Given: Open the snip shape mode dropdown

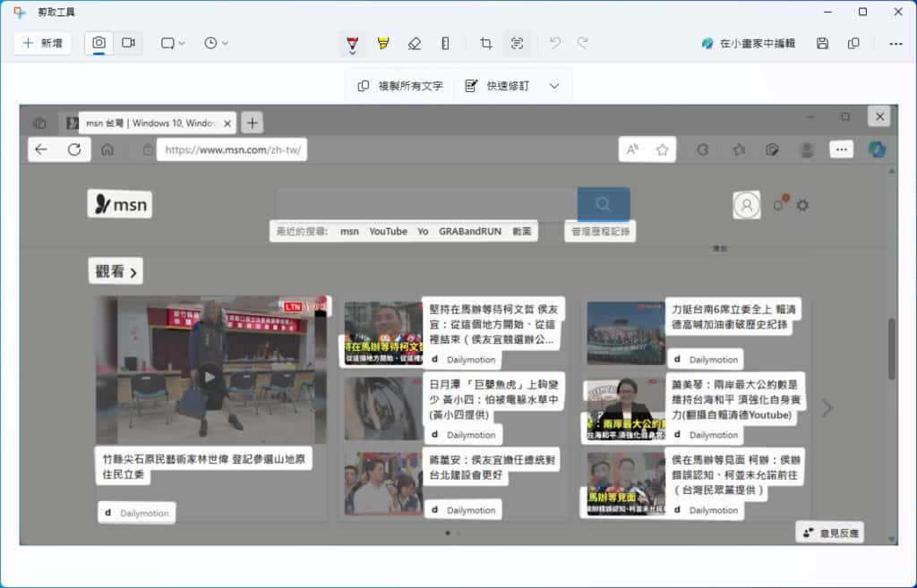Looking at the screenshot, I should pos(172,43).
